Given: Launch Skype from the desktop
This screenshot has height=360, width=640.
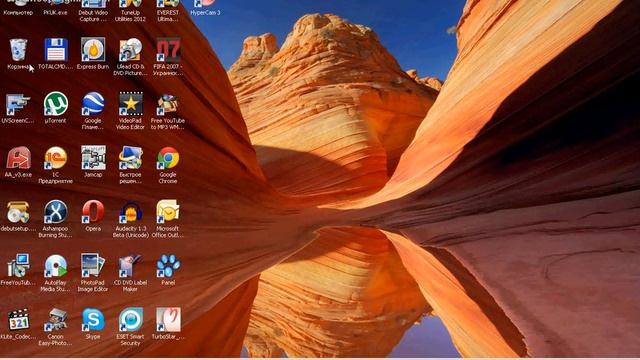Looking at the screenshot, I should click(x=93, y=320).
